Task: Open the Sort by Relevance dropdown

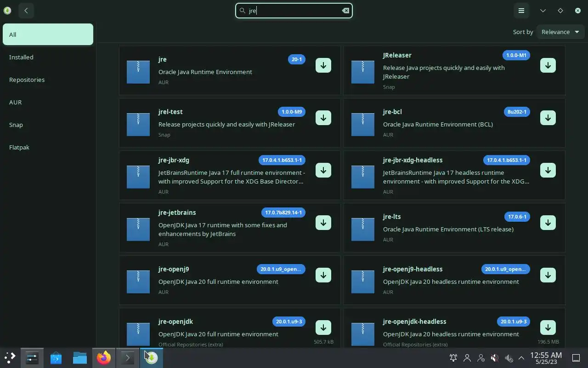Action: click(x=560, y=32)
